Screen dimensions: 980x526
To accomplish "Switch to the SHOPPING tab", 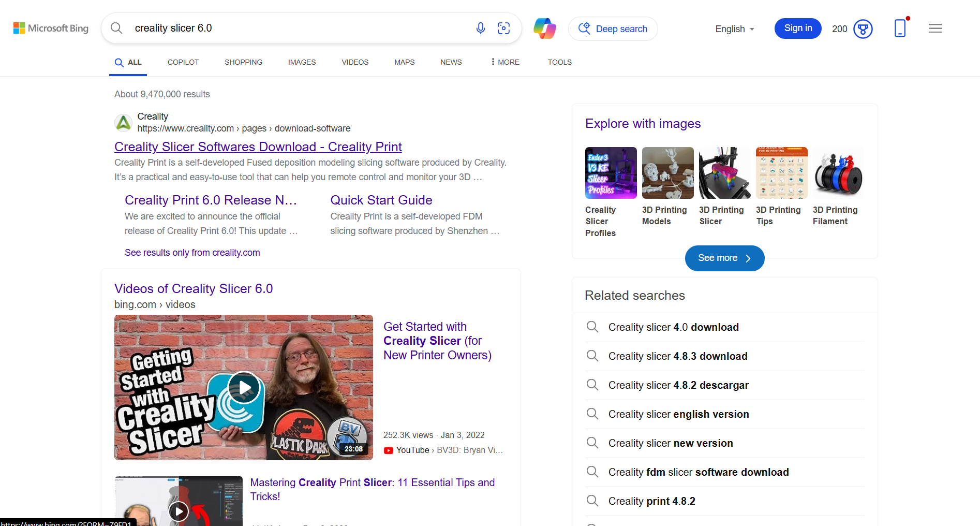I will [243, 62].
